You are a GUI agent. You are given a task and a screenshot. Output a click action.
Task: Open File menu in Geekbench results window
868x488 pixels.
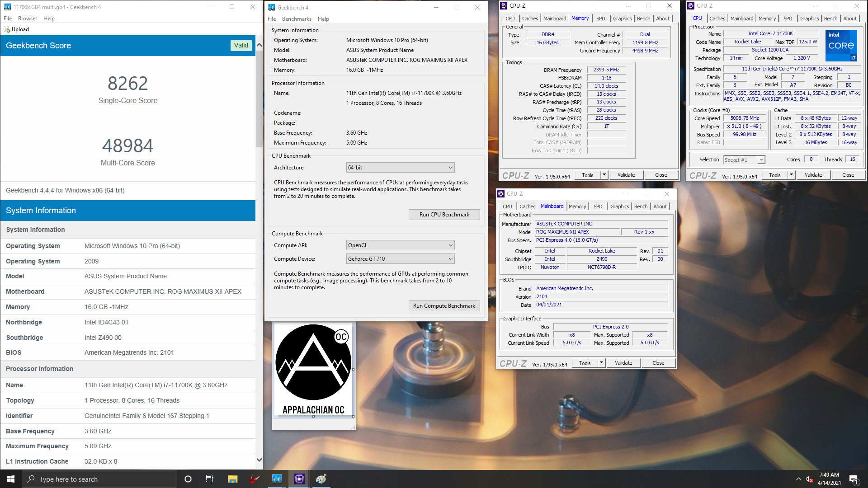(x=8, y=19)
